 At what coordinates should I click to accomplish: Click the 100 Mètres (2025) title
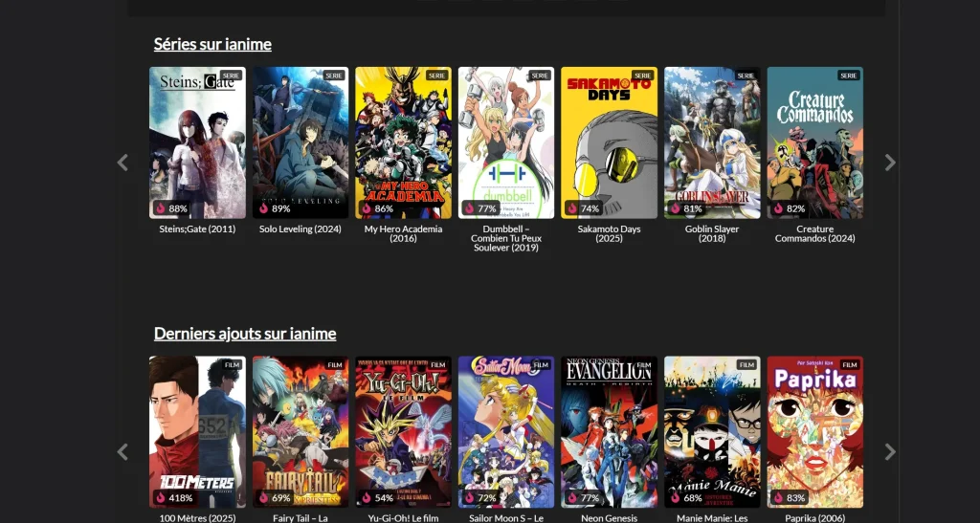[x=197, y=518]
